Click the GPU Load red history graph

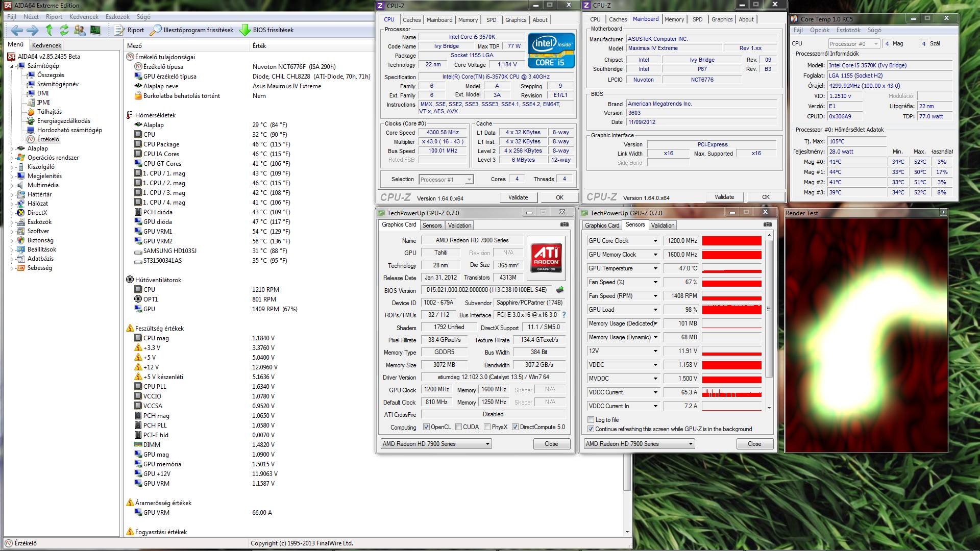point(731,310)
